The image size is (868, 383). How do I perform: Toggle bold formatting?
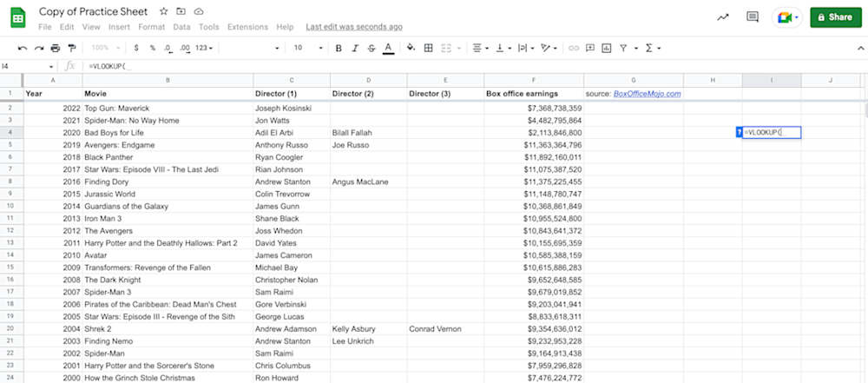(339, 49)
